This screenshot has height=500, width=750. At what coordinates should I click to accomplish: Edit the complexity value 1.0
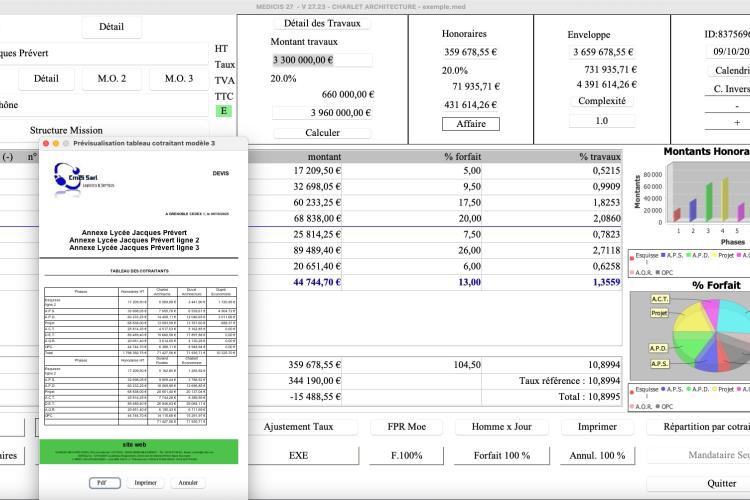602,121
